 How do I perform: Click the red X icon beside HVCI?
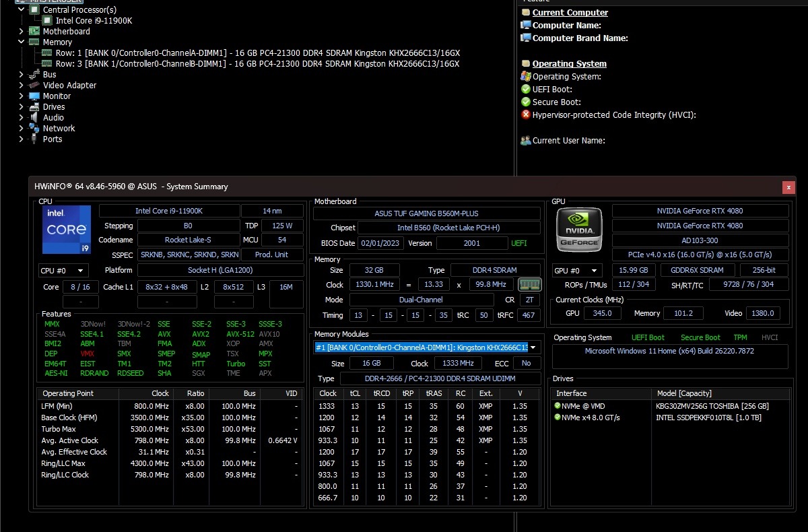click(x=526, y=114)
